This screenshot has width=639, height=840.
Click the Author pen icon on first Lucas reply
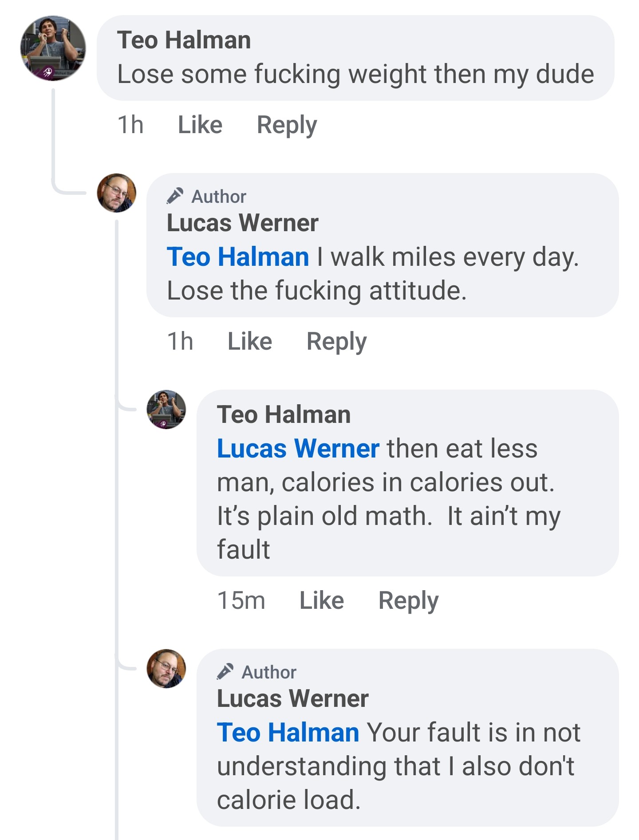[175, 196]
